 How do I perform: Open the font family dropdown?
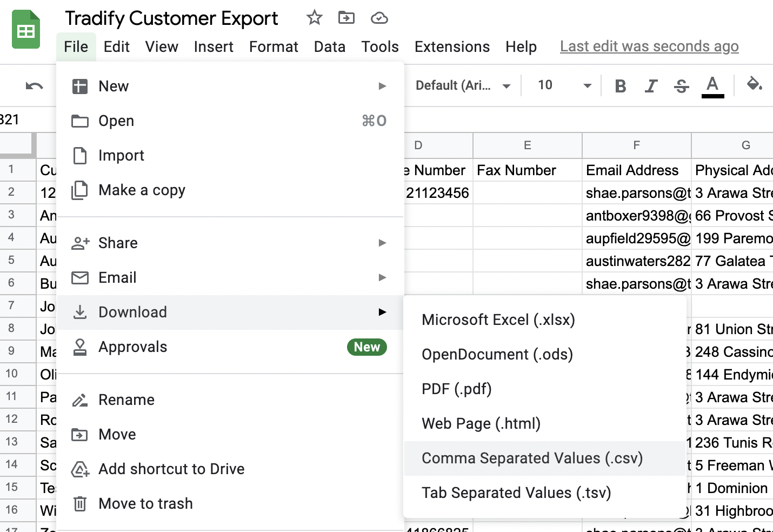pyautogui.click(x=463, y=85)
